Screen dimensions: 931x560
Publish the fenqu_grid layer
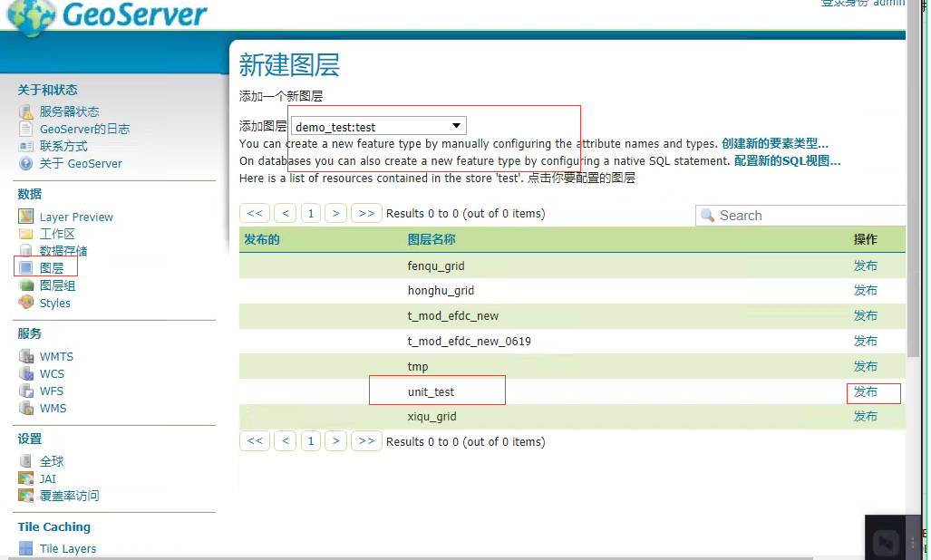(865, 266)
